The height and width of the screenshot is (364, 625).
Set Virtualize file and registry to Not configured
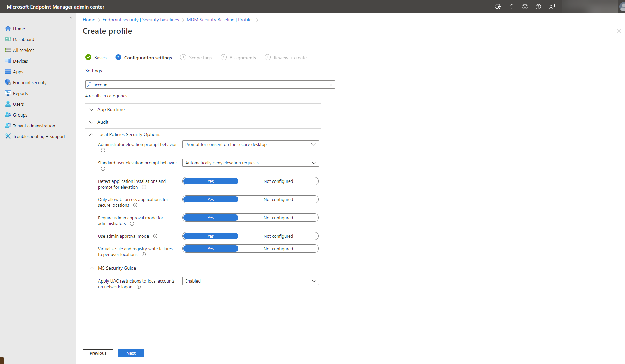point(278,249)
